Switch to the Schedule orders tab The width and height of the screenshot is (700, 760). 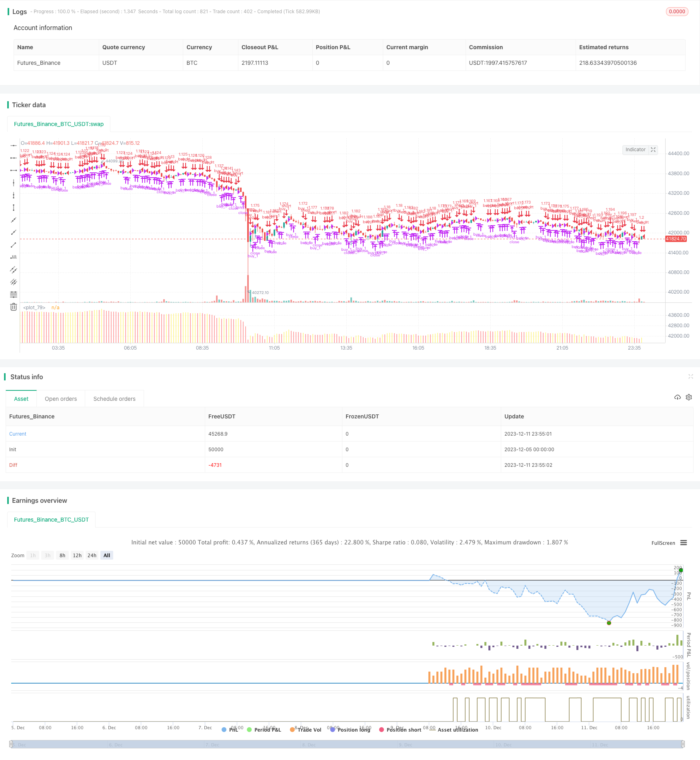(114, 399)
